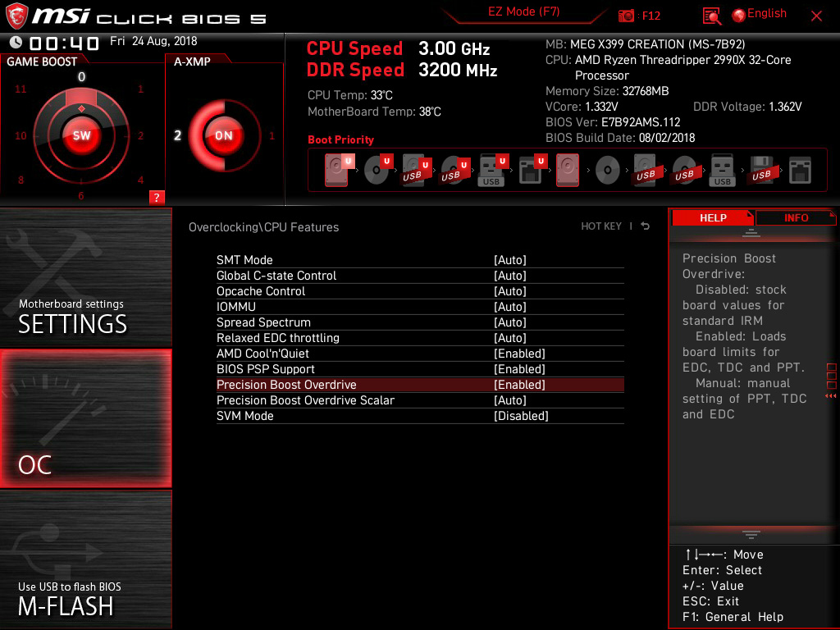The width and height of the screenshot is (840, 630).
Task: Close the BIOS with the X icon
Action: point(816,16)
